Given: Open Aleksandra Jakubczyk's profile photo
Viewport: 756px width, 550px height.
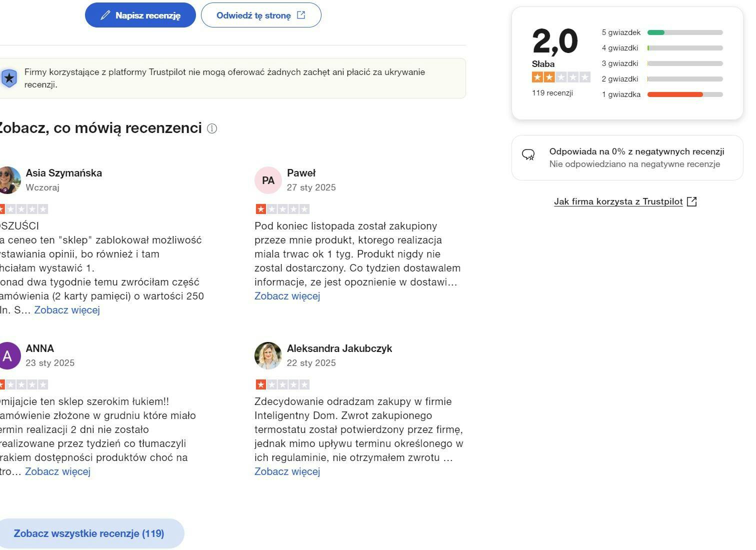Looking at the screenshot, I should tap(268, 355).
